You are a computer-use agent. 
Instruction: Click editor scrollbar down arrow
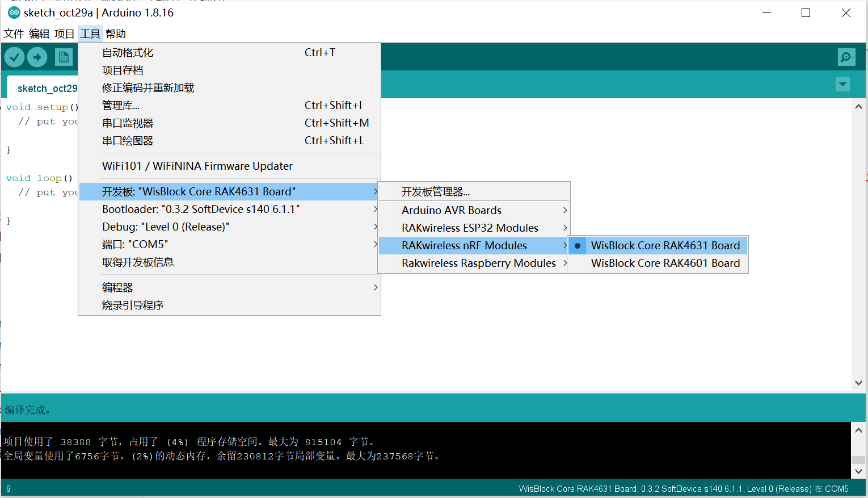[x=858, y=383]
